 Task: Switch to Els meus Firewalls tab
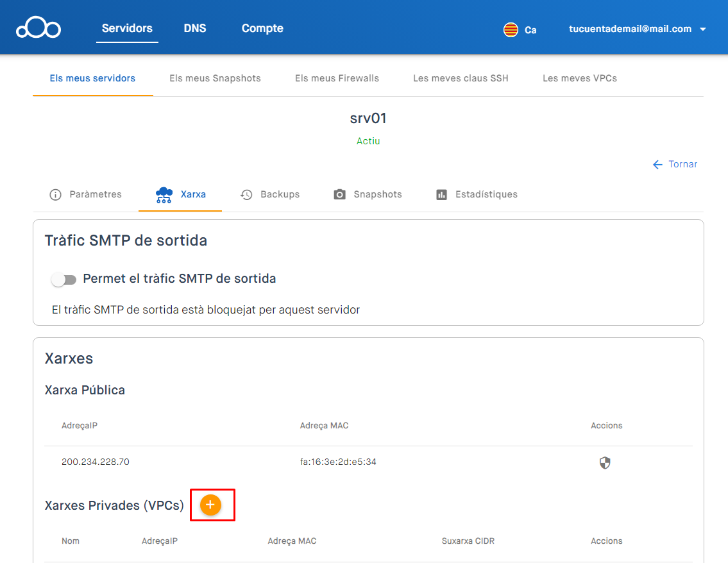337,78
